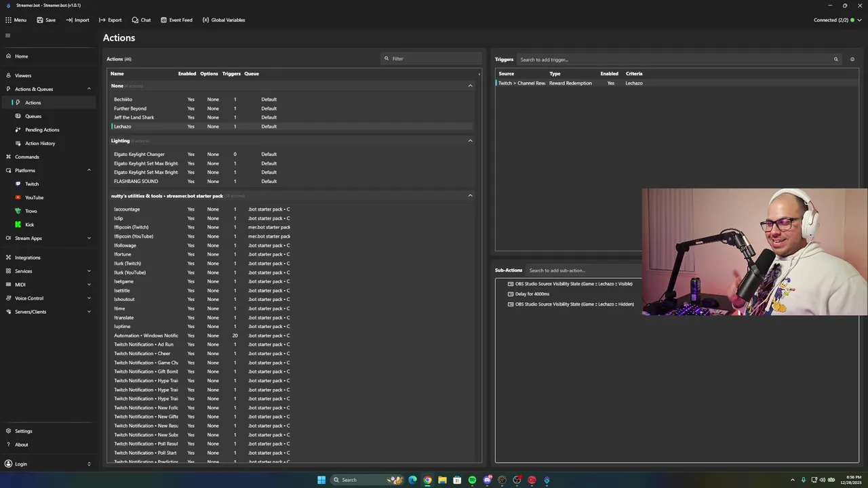
Task: Expand the Servers/Clients sidebar group
Action: pos(89,312)
